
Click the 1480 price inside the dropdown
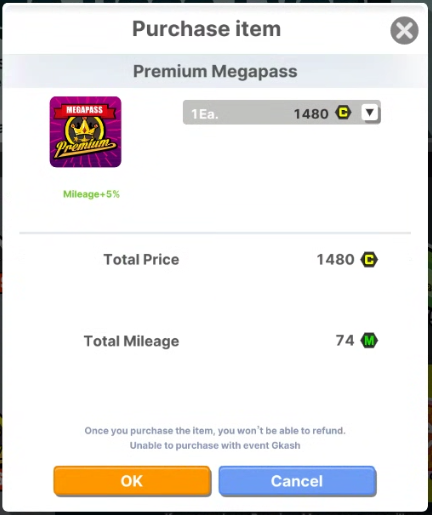[x=311, y=114]
